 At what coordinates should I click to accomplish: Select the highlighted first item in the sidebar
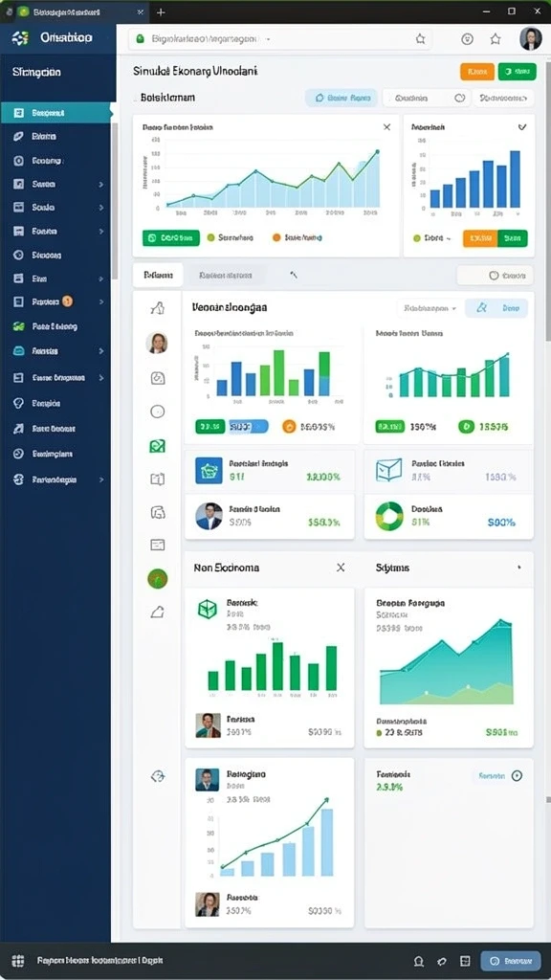coord(57,113)
